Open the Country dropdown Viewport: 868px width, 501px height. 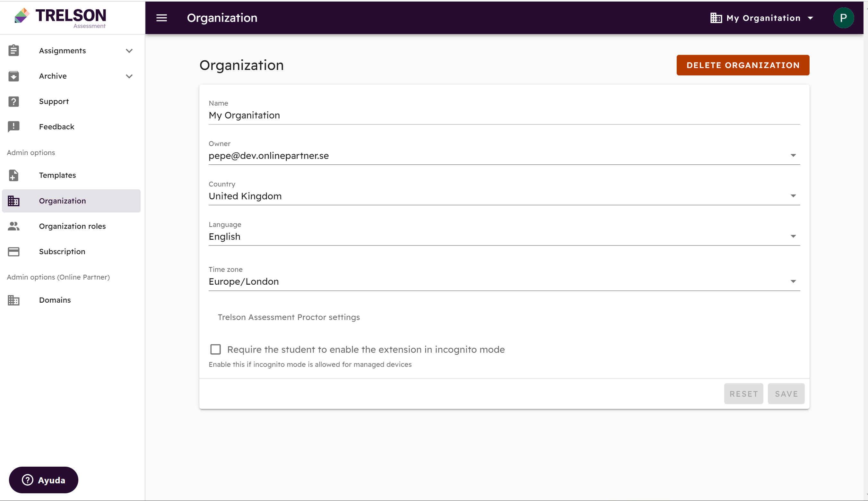coord(504,196)
